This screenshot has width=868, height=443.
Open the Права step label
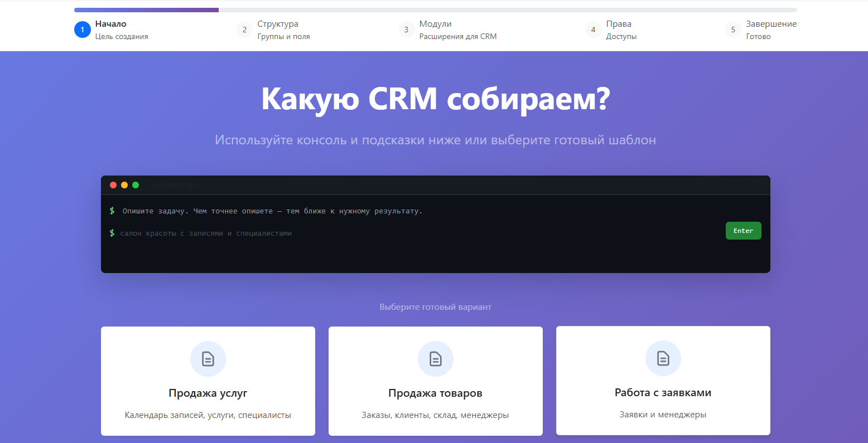pos(619,24)
